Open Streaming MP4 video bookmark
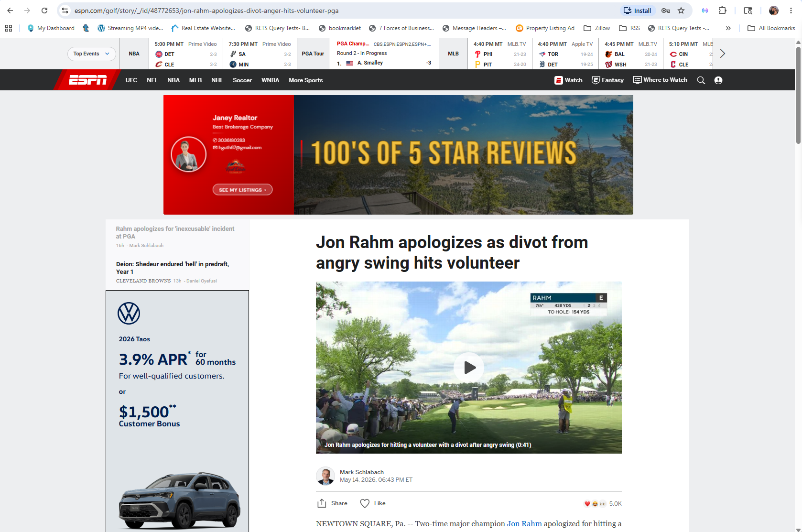This screenshot has height=532, width=802. click(x=130, y=28)
